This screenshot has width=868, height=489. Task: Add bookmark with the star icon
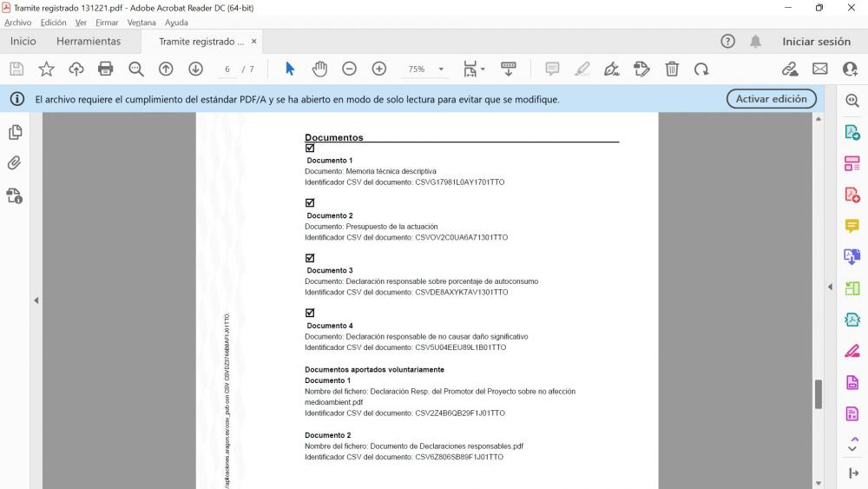(47, 69)
